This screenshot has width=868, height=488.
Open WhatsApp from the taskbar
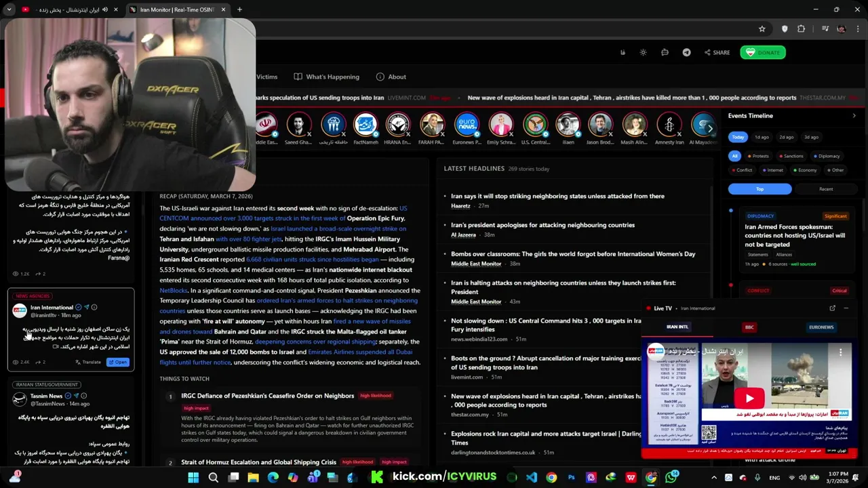pos(671,478)
